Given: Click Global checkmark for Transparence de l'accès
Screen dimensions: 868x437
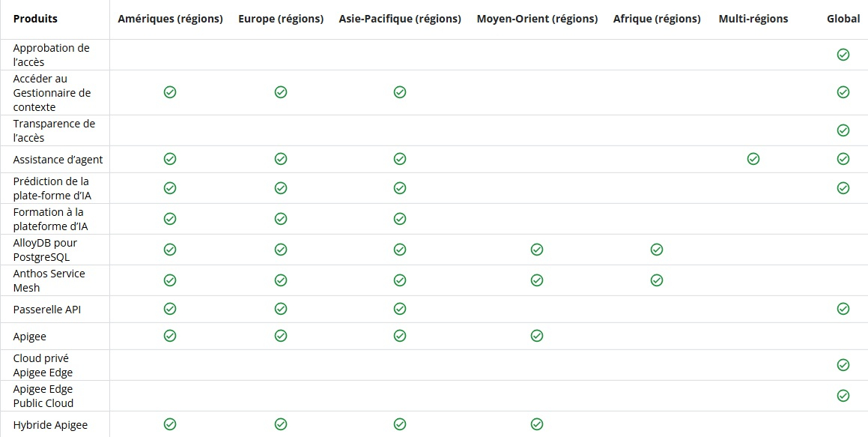Looking at the screenshot, I should coord(843,130).
